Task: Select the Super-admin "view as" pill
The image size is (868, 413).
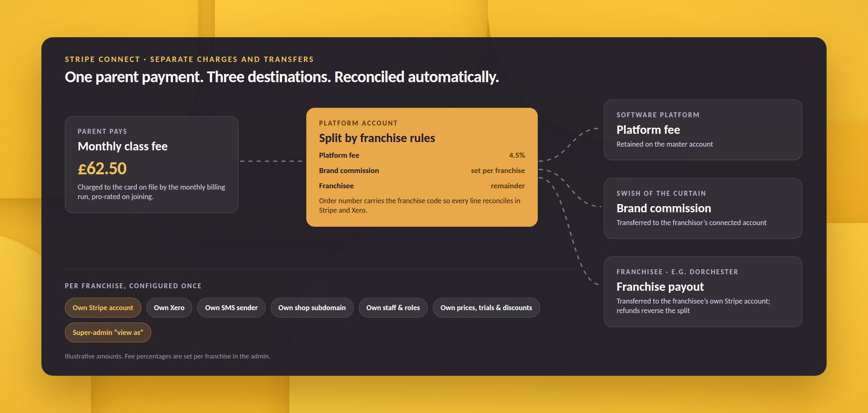Action: point(108,332)
